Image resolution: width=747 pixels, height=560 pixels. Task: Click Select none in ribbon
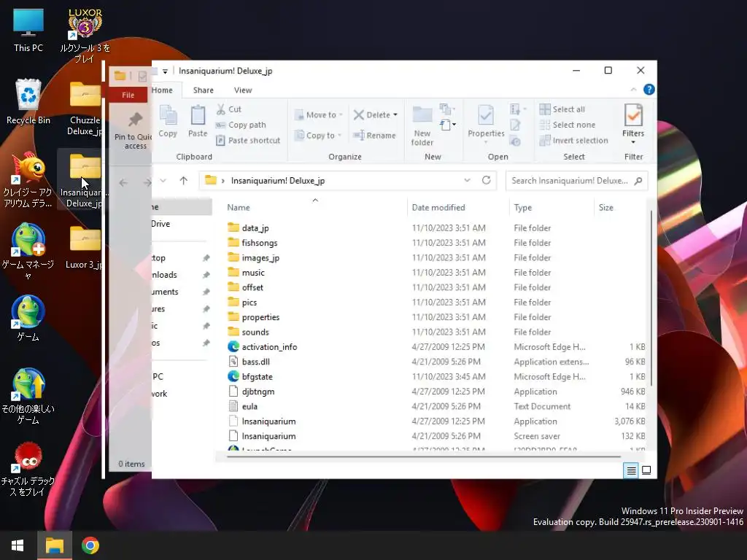click(x=568, y=125)
